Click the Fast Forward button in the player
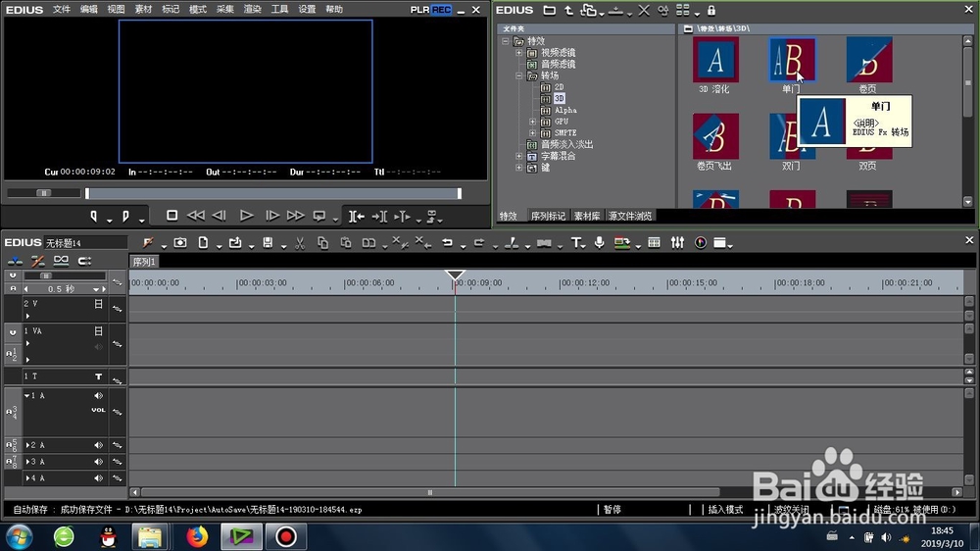 295,216
